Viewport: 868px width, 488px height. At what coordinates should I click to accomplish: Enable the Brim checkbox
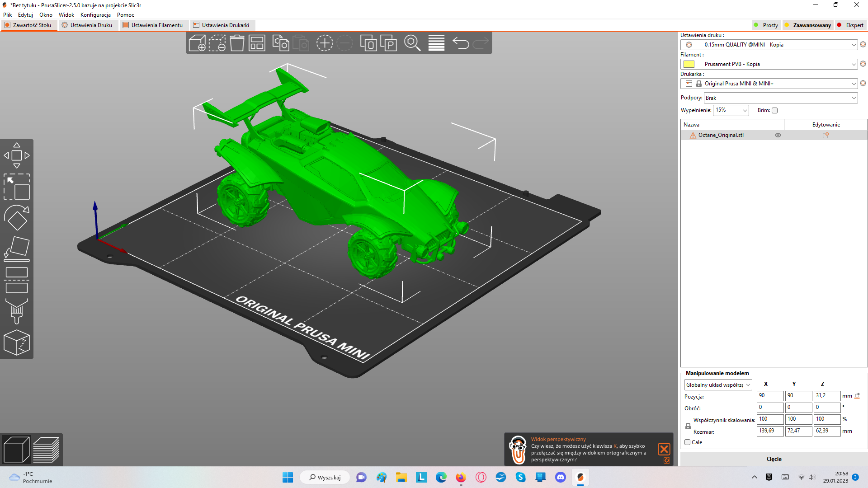(x=774, y=110)
